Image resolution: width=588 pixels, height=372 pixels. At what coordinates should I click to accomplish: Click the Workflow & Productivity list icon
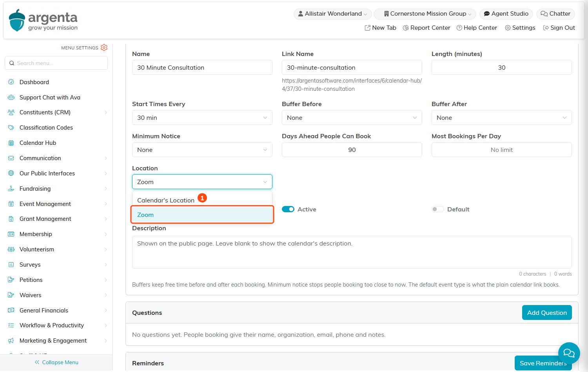(x=11, y=325)
